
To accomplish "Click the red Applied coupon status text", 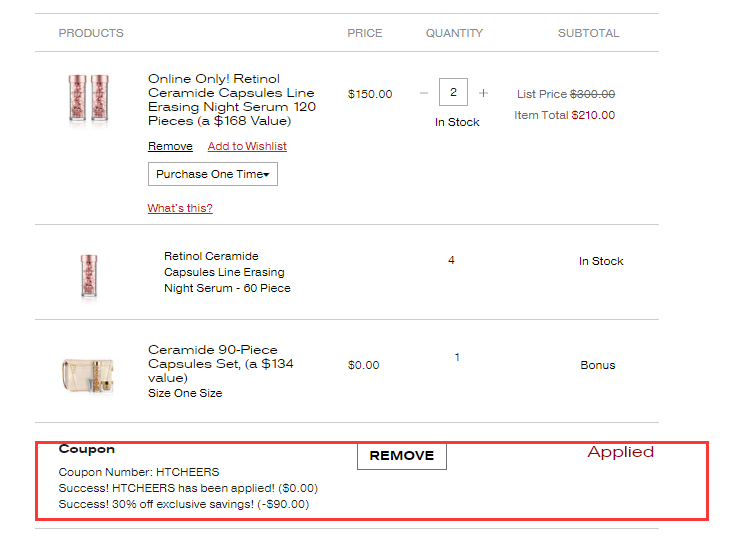I will [x=620, y=452].
